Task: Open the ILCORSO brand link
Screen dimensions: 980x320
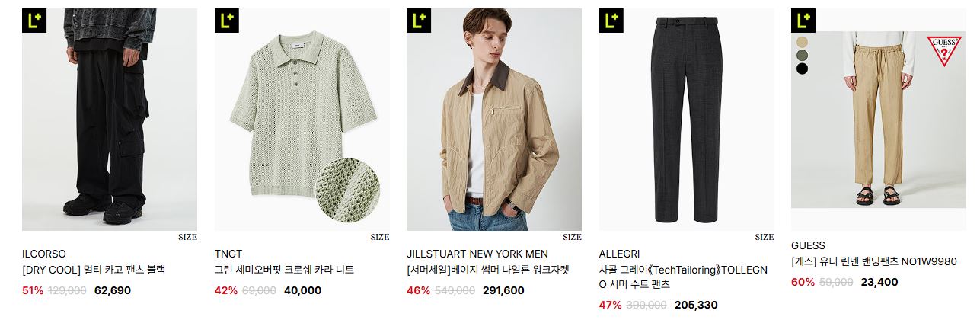Action: pyautogui.click(x=44, y=254)
